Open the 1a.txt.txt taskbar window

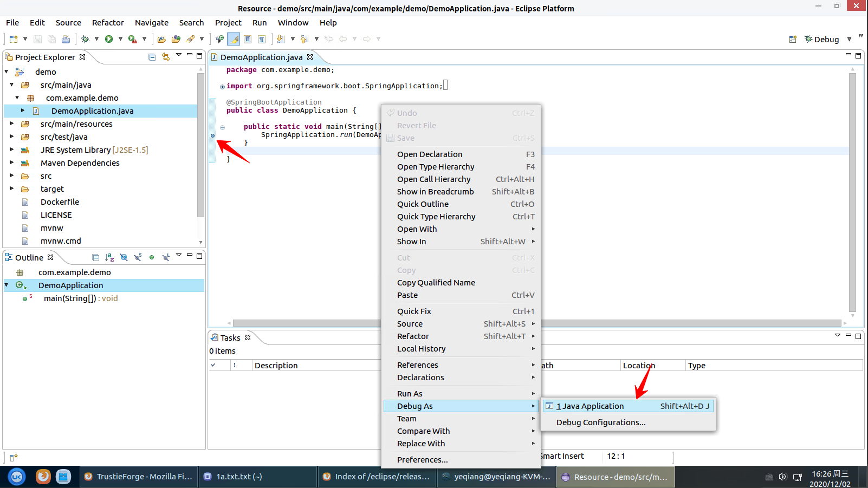pyautogui.click(x=257, y=477)
